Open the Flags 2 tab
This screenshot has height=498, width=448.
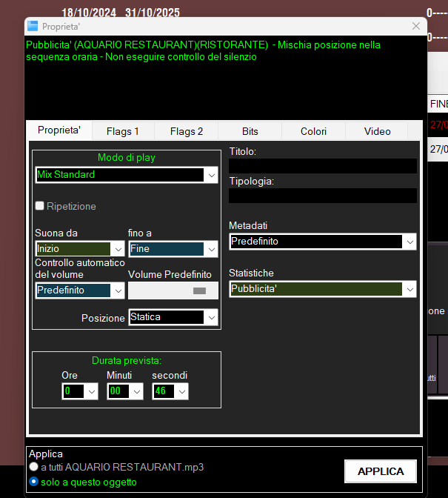tap(187, 131)
